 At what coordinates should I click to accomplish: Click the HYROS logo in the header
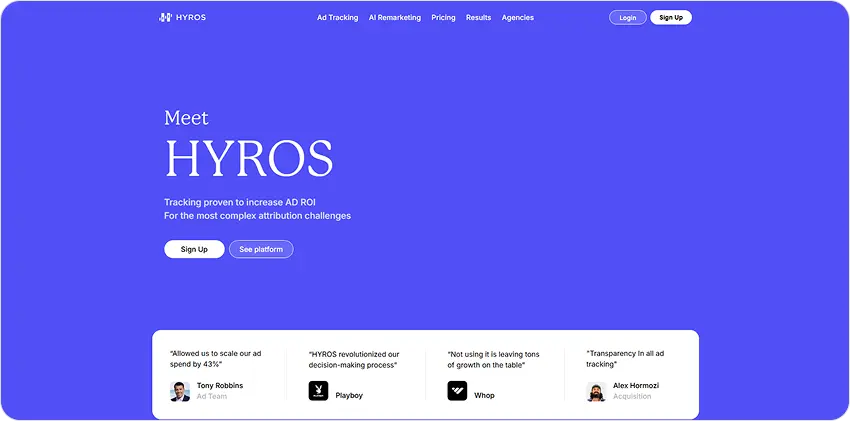[x=182, y=17]
